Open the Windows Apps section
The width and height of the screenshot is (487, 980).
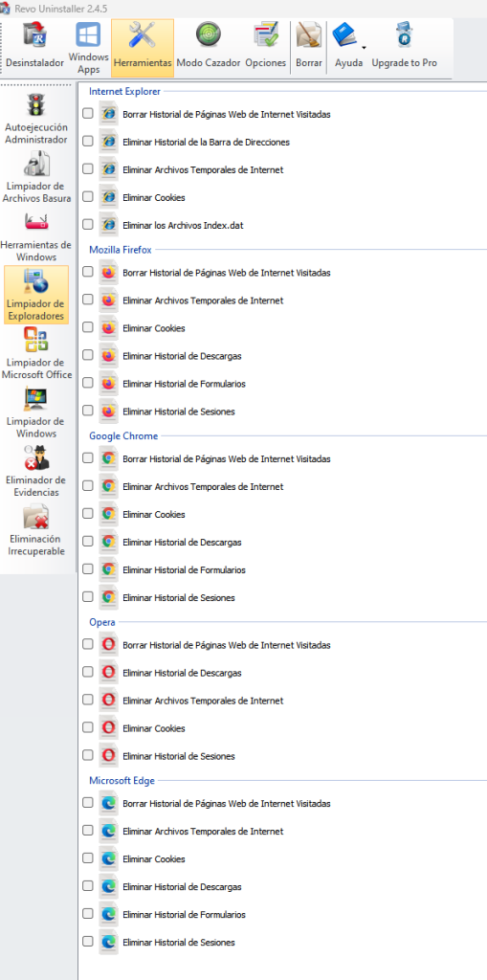pyautogui.click(x=89, y=48)
